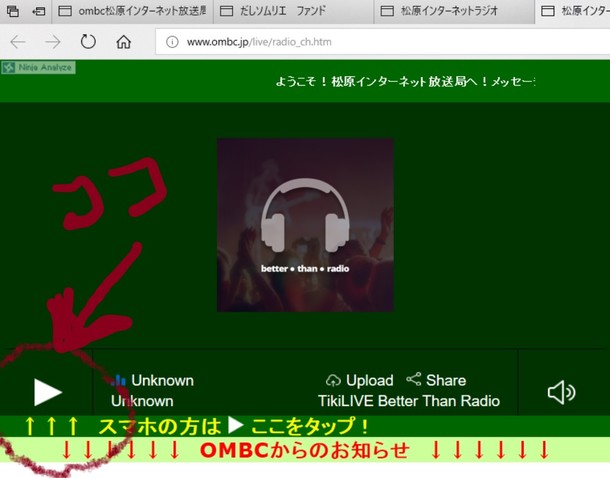Image resolution: width=610 pixels, height=478 pixels.
Task: Click the OMBCからのお知らせ banner
Action: (305, 450)
